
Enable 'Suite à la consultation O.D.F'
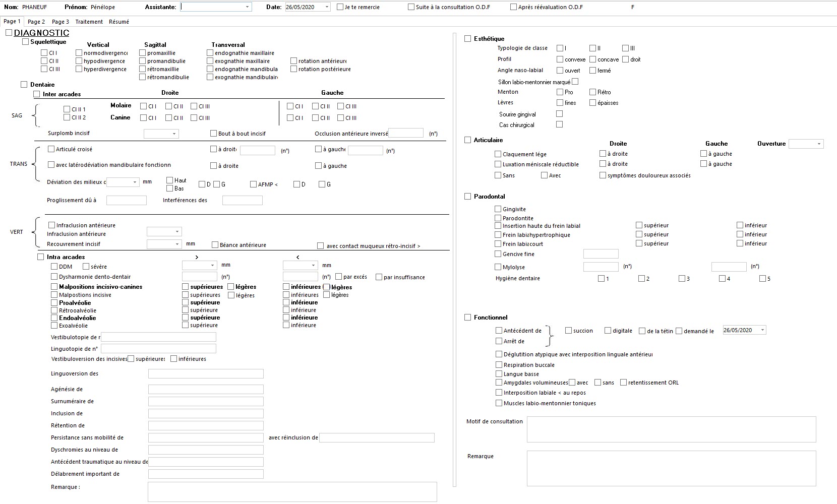pyautogui.click(x=411, y=7)
